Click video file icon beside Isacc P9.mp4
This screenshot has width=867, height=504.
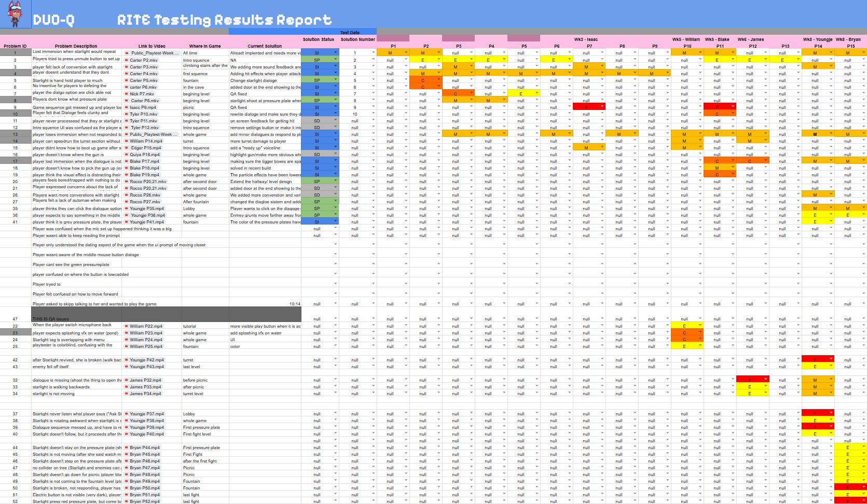126,107
